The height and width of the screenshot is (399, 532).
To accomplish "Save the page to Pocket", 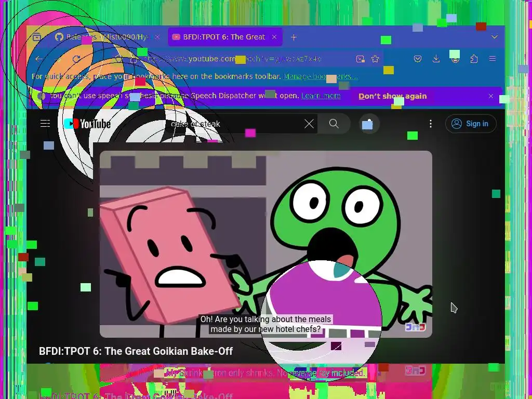I will click(x=418, y=59).
